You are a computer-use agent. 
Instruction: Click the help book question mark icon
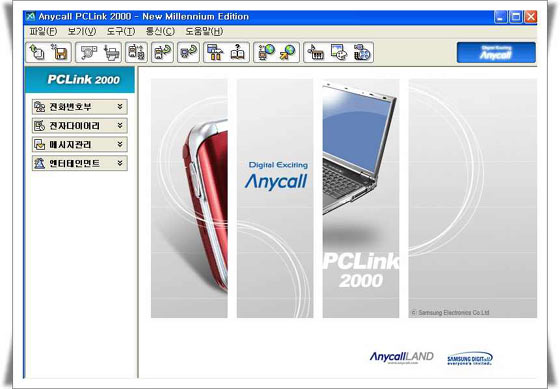click(x=237, y=53)
